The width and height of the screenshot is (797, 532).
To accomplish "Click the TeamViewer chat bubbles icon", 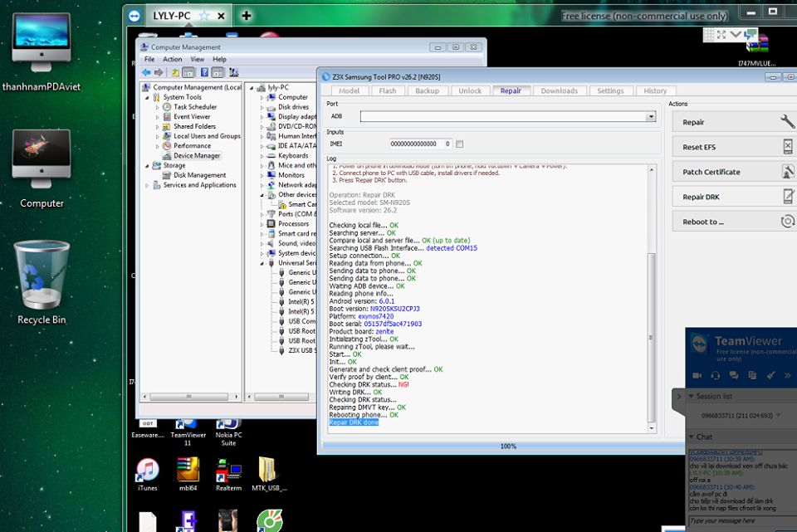I will point(733,375).
